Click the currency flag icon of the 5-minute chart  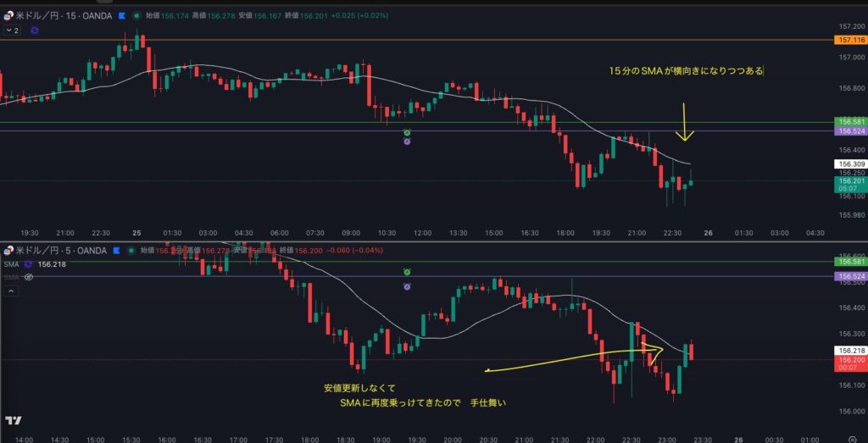tap(8, 251)
